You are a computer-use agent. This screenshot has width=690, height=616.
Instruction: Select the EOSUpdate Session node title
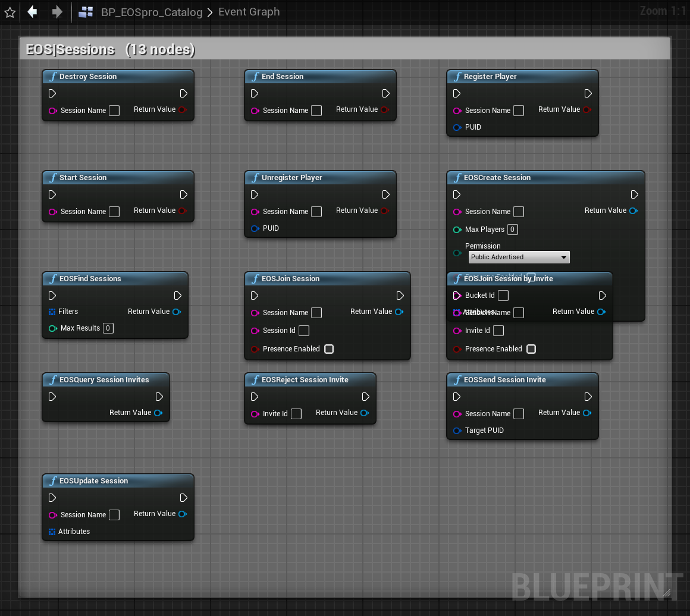(94, 481)
